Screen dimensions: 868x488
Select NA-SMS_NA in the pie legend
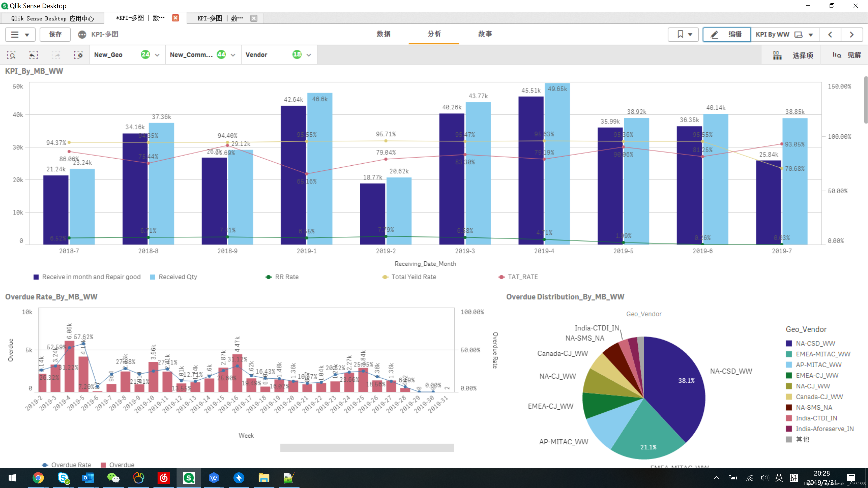click(809, 407)
